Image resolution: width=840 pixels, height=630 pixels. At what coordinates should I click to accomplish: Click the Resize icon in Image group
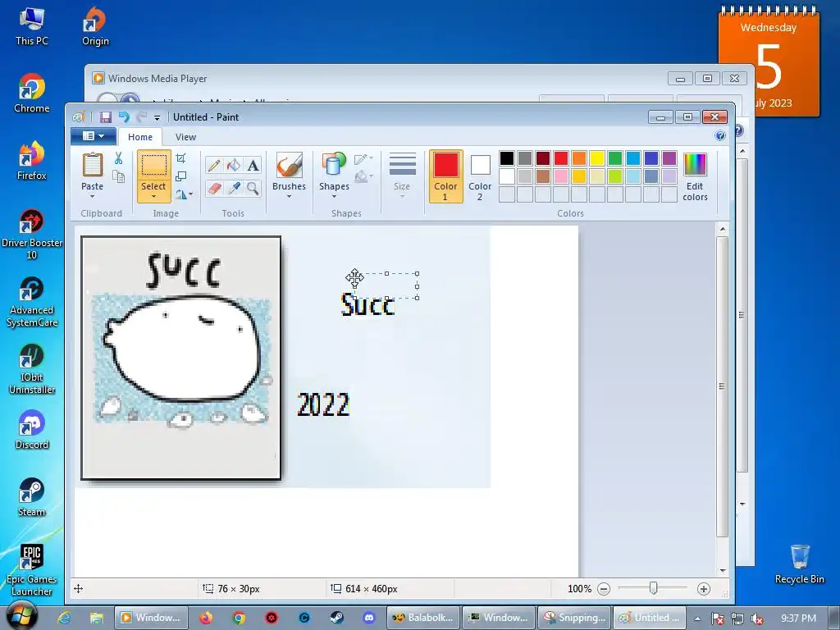[x=181, y=176]
